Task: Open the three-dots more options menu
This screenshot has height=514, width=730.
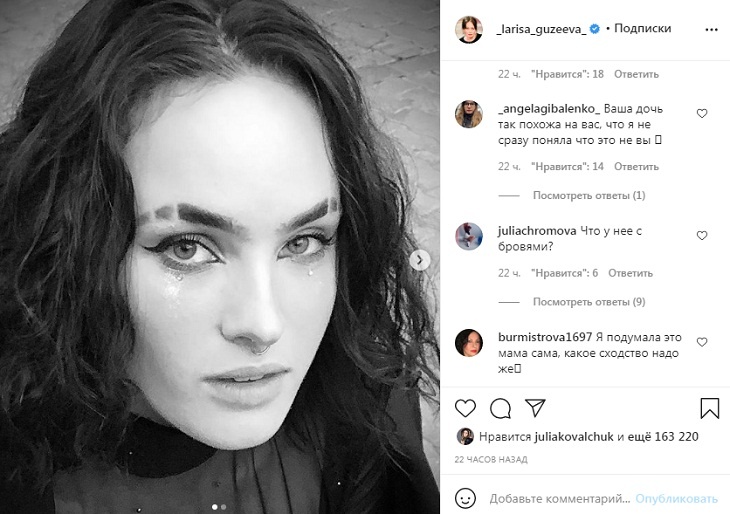Action: point(711,30)
